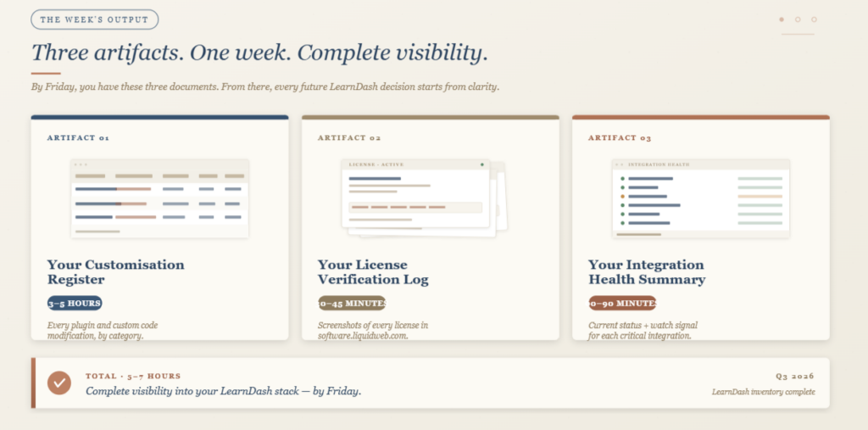Viewport: 868px width, 430px height.
Task: Open the Customisation Register table thumbnail
Action: click(x=159, y=198)
